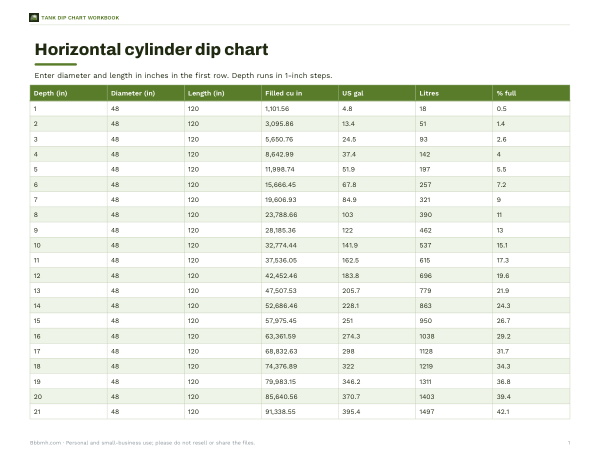The width and height of the screenshot is (600, 464).
Task: Click the '42.1' percent full cell
Action: pyautogui.click(x=532, y=412)
